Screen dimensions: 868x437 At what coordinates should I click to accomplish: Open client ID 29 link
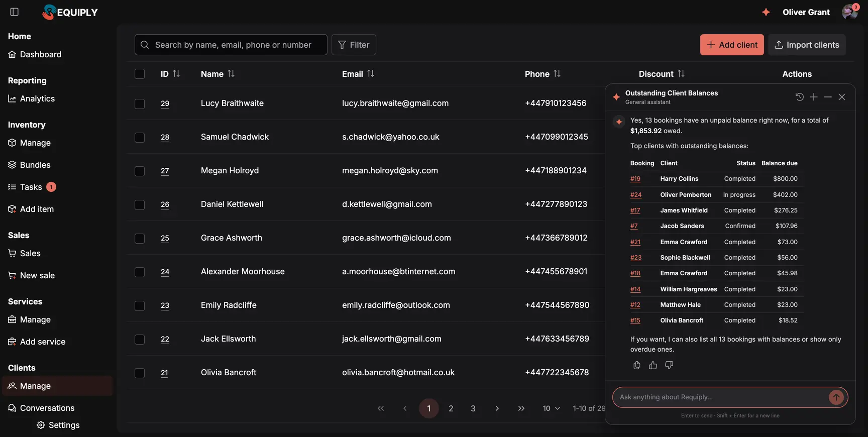pos(165,103)
